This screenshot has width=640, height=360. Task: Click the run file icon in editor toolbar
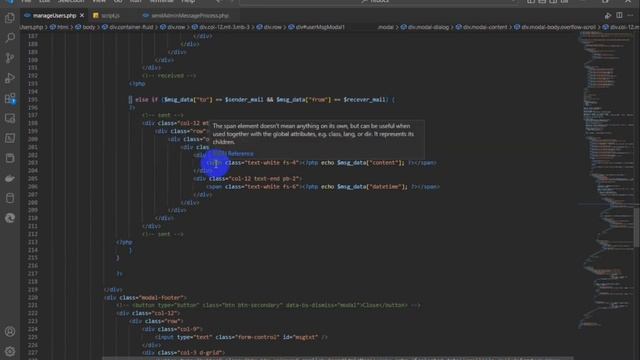pyautogui.click(x=608, y=16)
